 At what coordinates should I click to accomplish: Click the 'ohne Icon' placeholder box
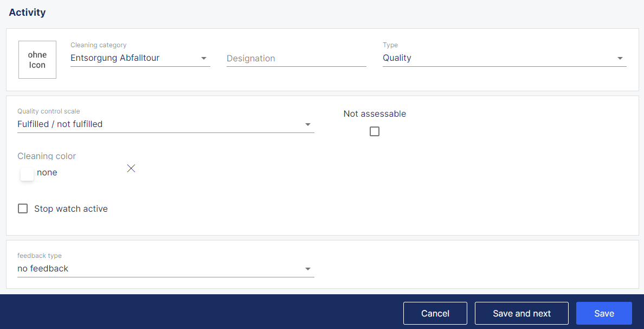pos(37,60)
